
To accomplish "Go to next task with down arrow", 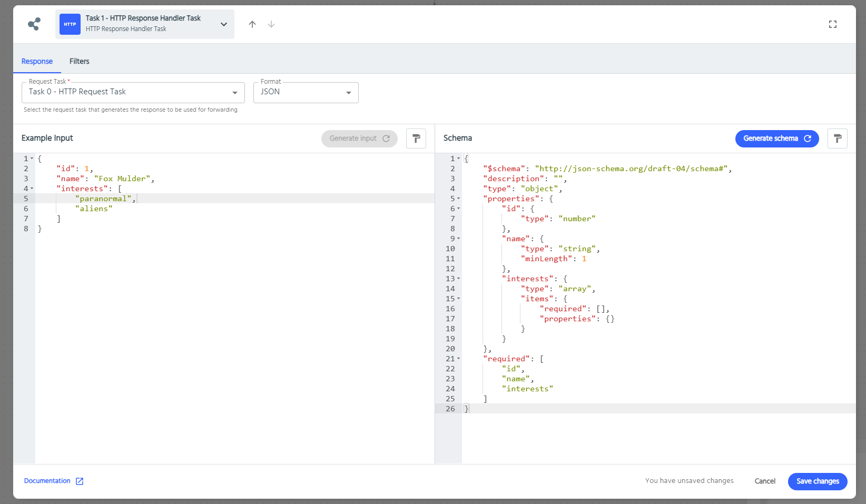I will pyautogui.click(x=271, y=24).
